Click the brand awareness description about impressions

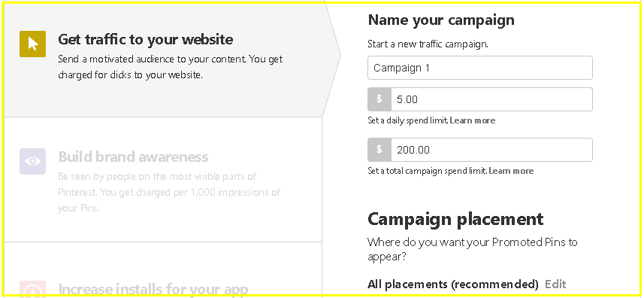click(x=169, y=192)
